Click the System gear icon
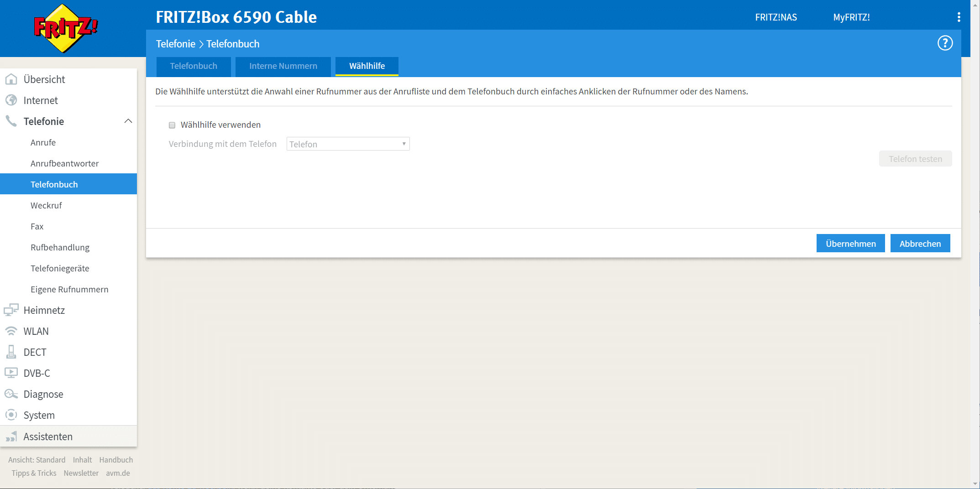 click(11, 415)
